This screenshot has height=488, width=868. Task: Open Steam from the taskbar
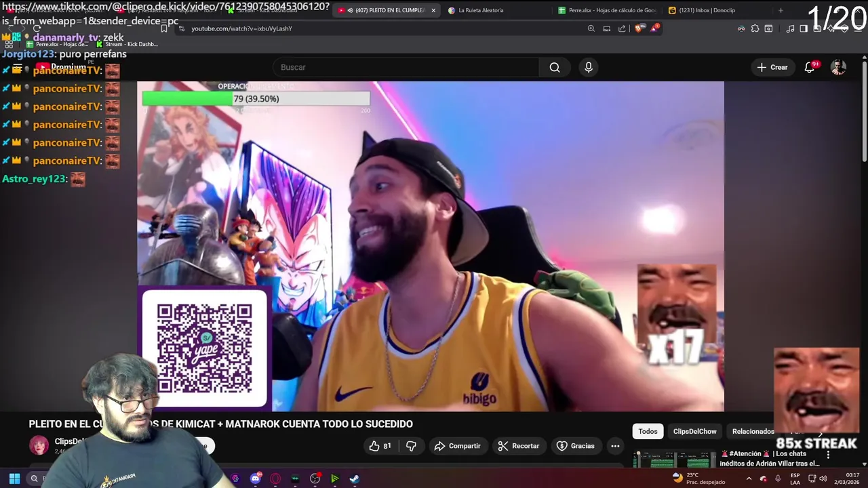coord(354,479)
